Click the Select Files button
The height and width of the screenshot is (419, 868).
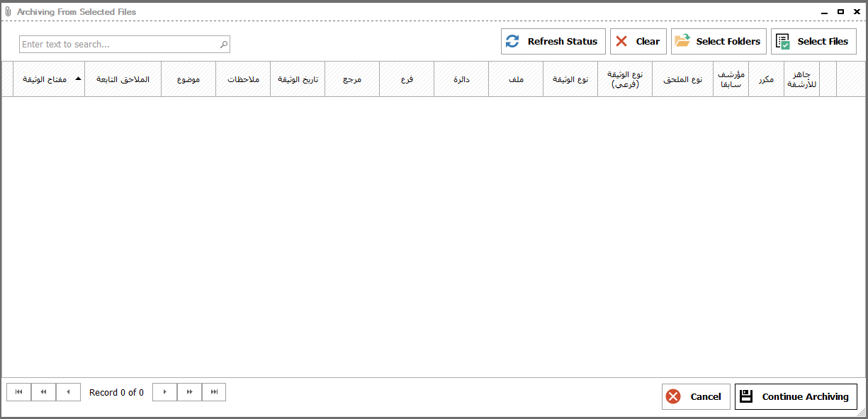click(x=813, y=41)
